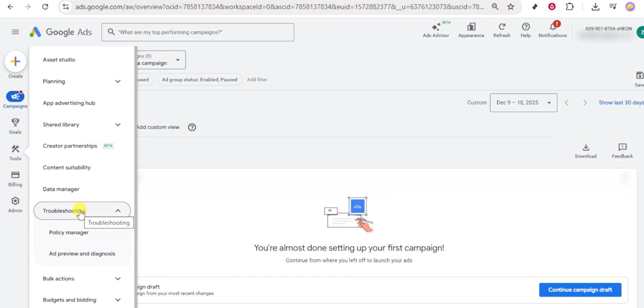Open App advertising hub

click(69, 103)
